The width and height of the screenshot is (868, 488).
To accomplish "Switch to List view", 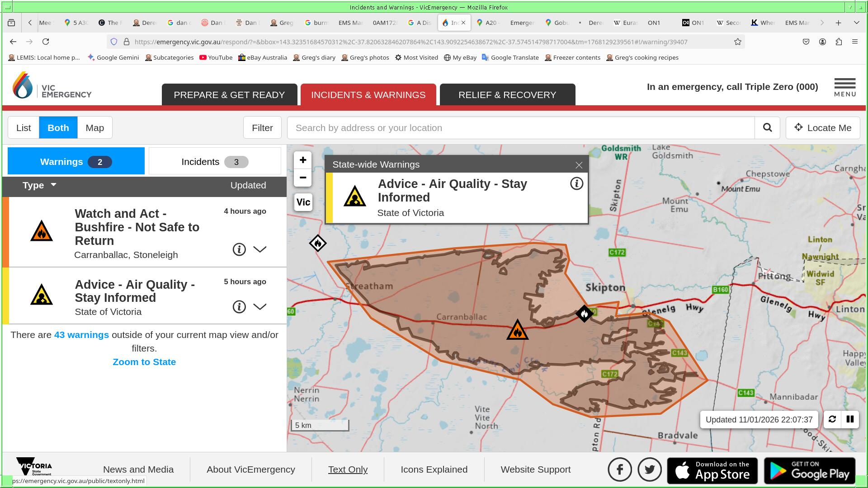I will [24, 128].
